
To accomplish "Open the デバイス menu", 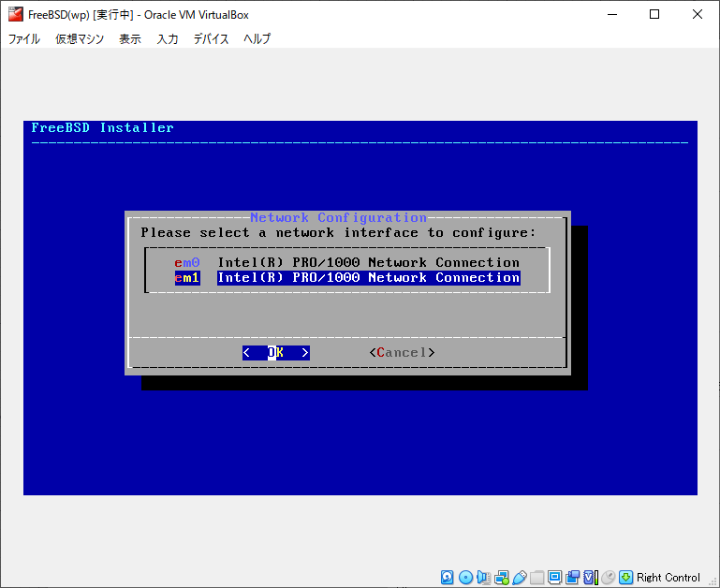I will tap(211, 39).
